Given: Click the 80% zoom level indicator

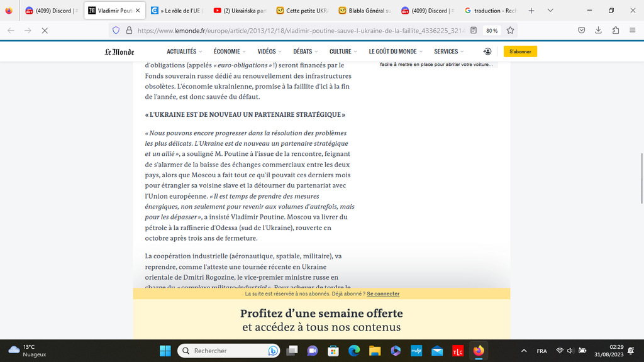Looking at the screenshot, I should click(492, 30).
